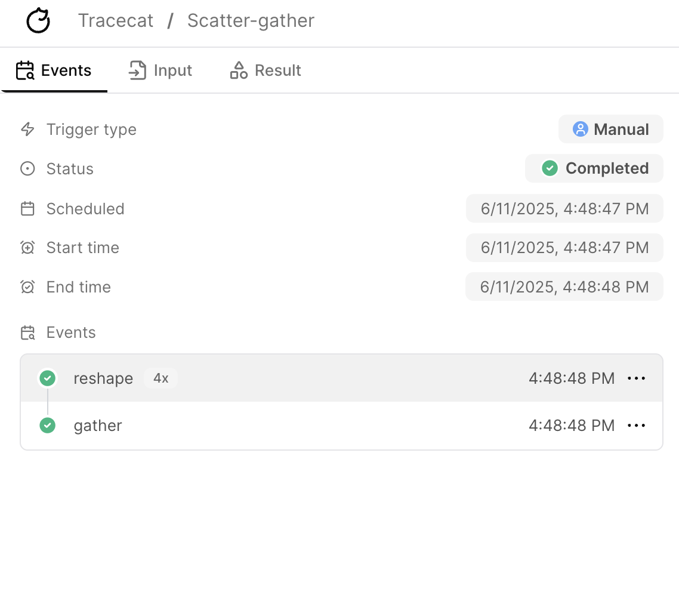This screenshot has height=616, width=679.
Task: Open the reshape event three-dot menu
Action: (x=636, y=378)
